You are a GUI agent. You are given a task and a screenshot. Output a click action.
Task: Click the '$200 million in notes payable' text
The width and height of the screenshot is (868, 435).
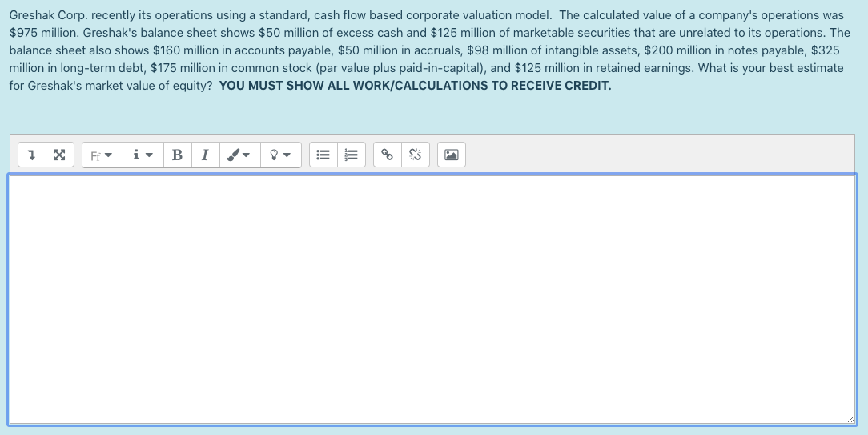(725, 50)
